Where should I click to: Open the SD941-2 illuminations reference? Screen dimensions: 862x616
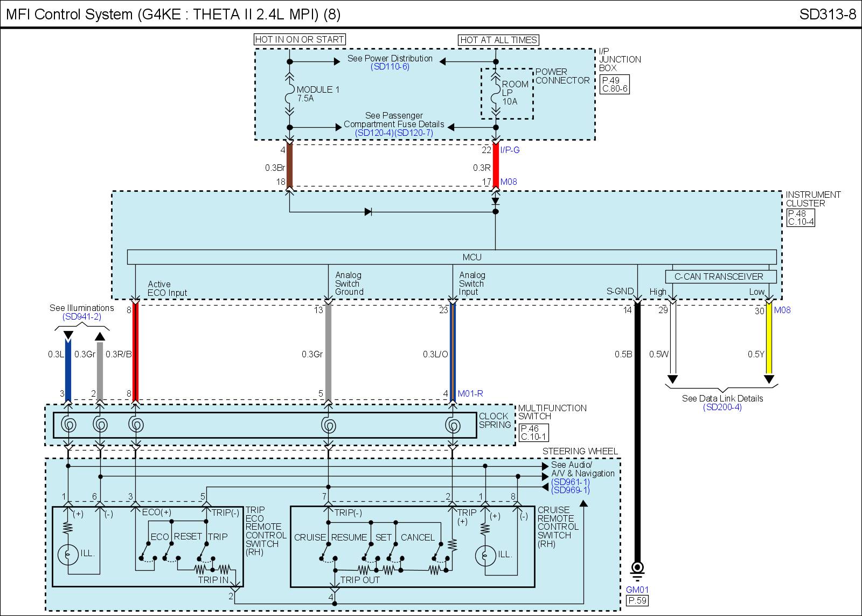coord(81,317)
